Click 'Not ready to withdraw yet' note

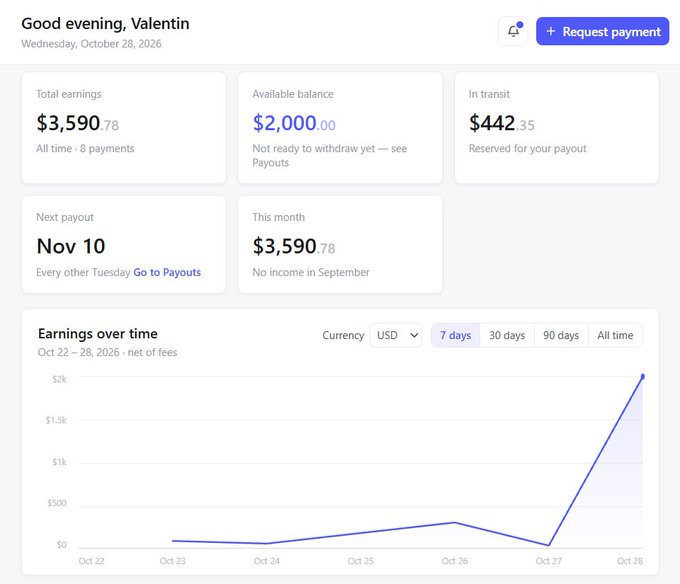click(x=330, y=155)
